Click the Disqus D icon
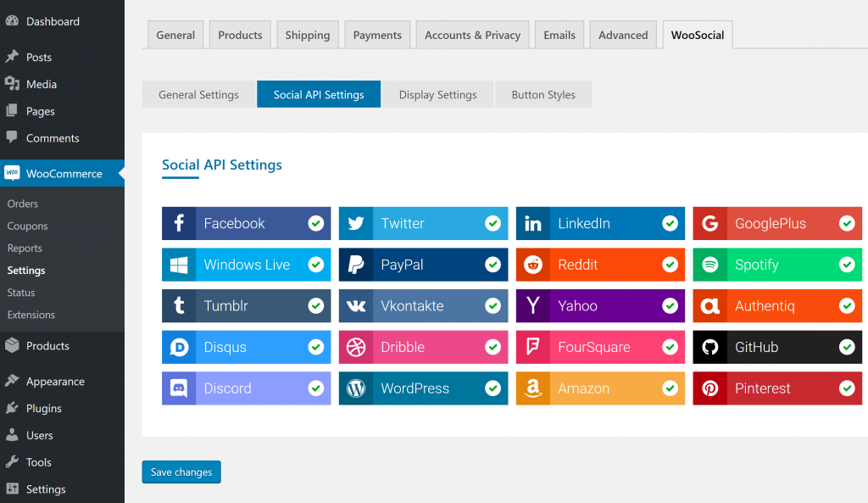The image size is (868, 503). tap(179, 347)
